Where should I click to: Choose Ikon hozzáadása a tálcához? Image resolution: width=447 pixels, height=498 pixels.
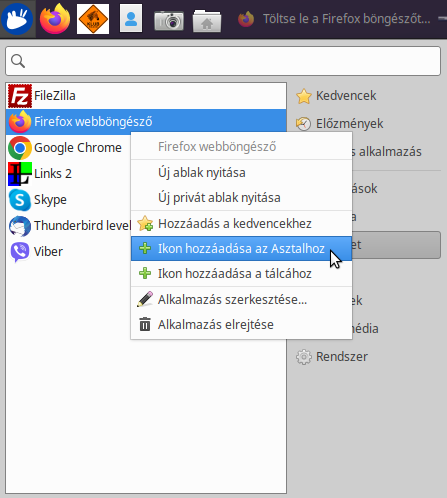242,274
